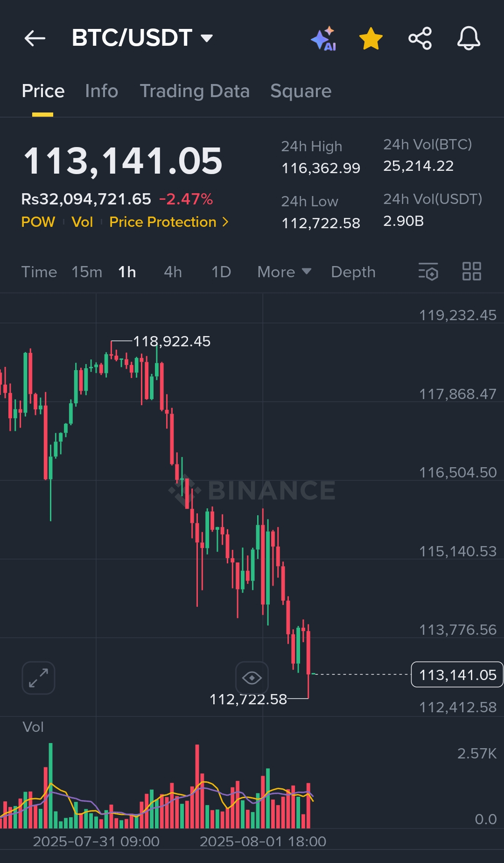Expand the More timeframes dropdown
This screenshot has height=863, width=504.
(x=284, y=272)
